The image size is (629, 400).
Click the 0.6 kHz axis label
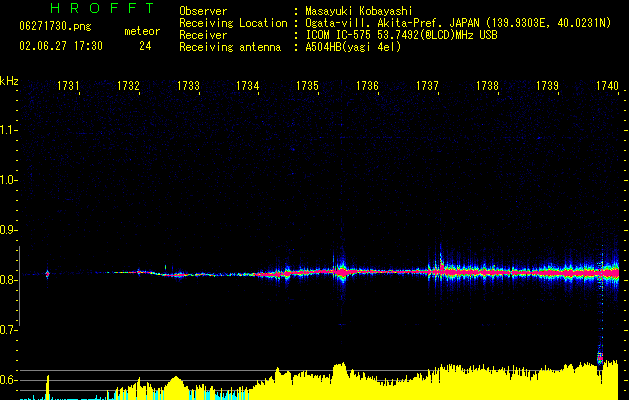coord(7,380)
